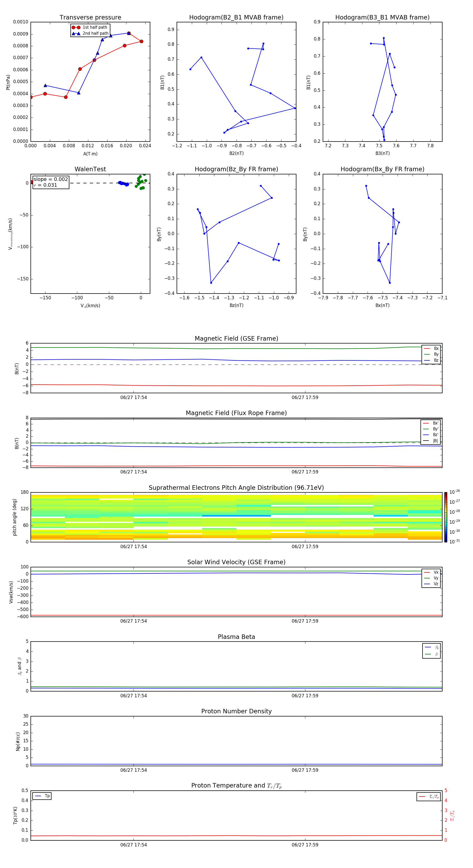Click the 'Hodogram(B2_B1 MVAB frame)' title

236,17
